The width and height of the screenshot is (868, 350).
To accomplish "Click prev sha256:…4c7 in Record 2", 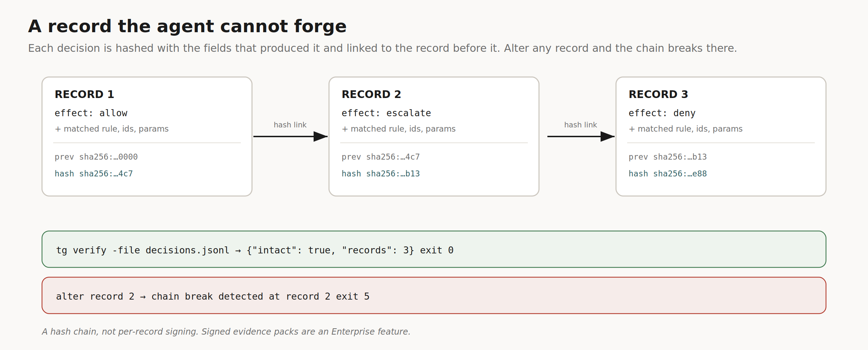I will 381,157.
